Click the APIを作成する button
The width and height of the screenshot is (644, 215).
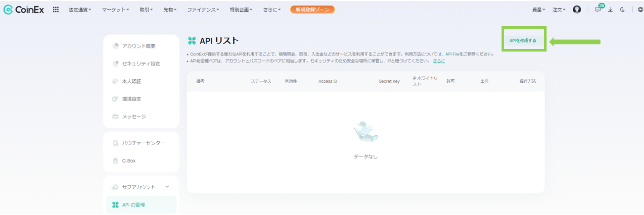click(523, 41)
